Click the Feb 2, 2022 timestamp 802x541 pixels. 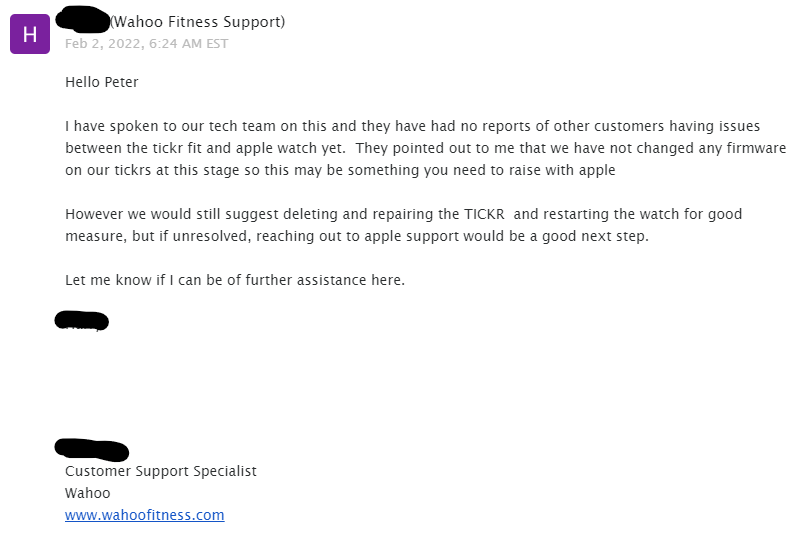click(x=146, y=43)
